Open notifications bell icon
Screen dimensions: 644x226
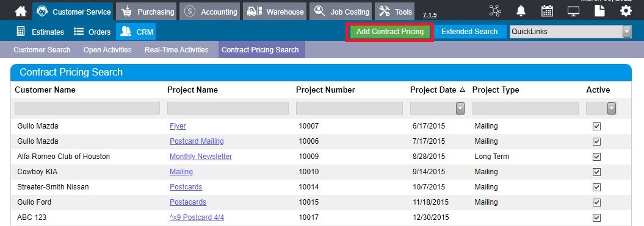521,11
